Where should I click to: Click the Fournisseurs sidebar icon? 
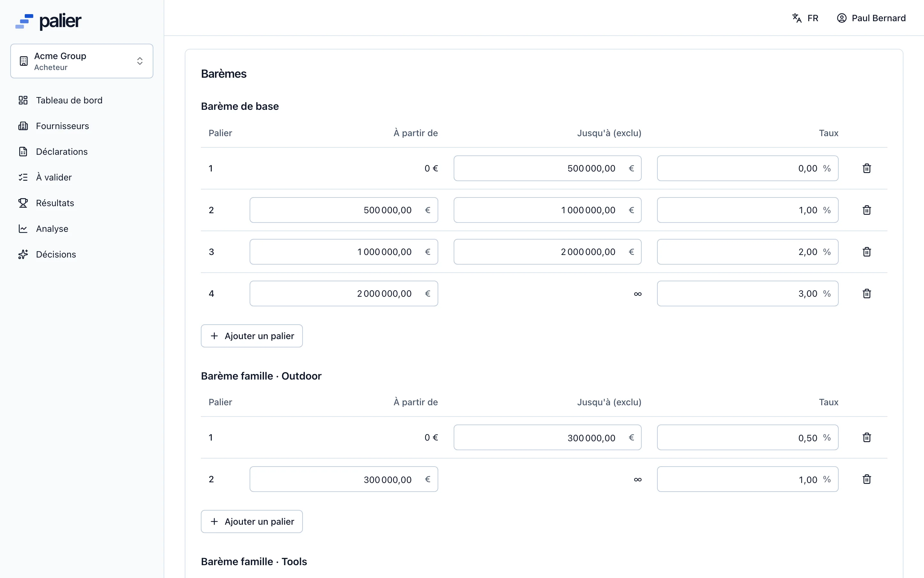tap(23, 126)
